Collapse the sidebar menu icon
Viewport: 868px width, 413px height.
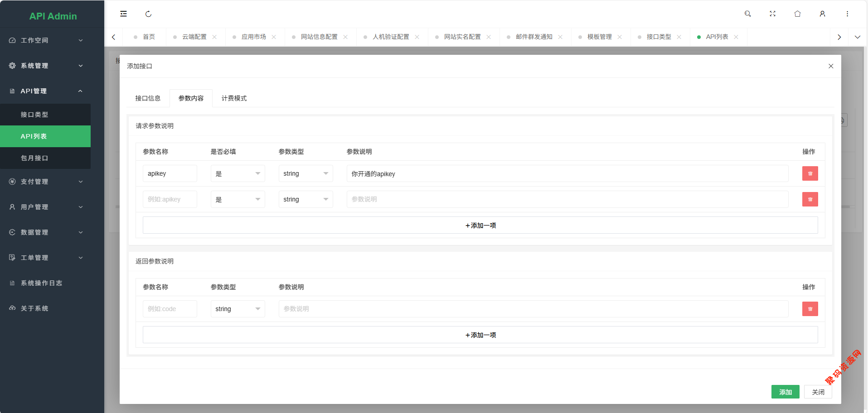point(123,14)
